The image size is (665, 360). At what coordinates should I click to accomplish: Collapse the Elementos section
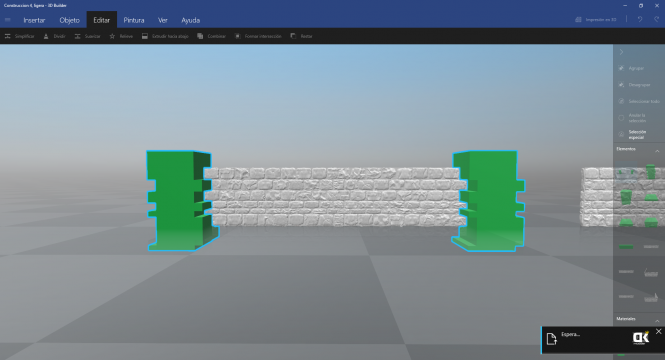(657, 151)
